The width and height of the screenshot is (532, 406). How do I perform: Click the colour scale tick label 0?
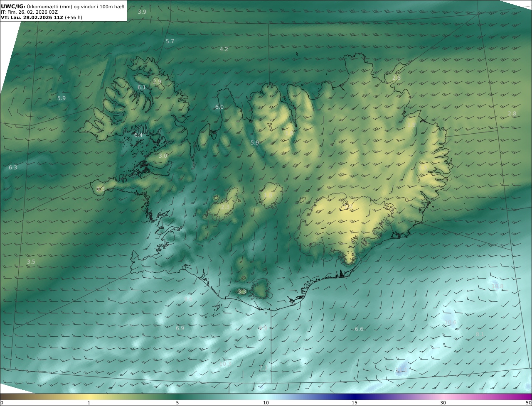[2, 403]
